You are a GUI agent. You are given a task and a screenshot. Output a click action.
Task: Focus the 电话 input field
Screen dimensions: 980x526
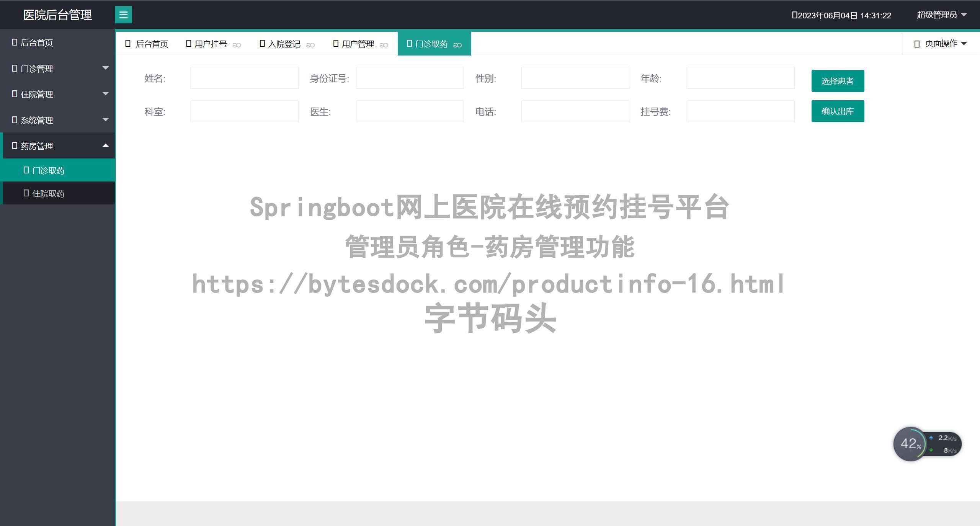tap(575, 111)
